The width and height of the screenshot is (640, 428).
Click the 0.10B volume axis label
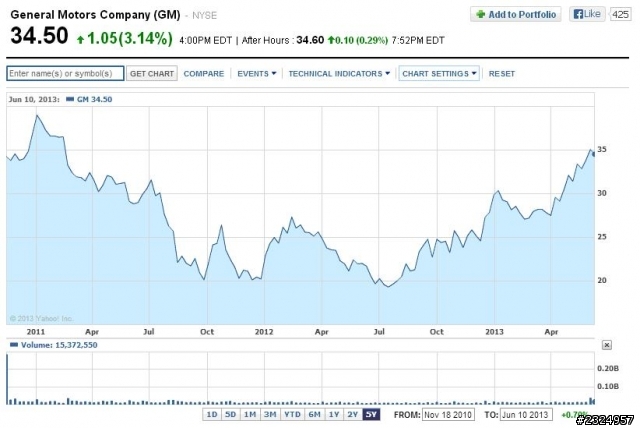tap(608, 386)
